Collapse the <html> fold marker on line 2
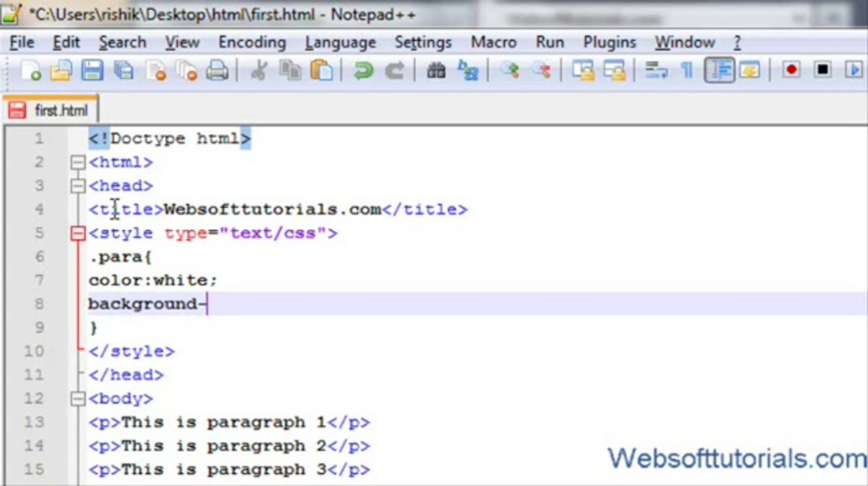 click(78, 162)
